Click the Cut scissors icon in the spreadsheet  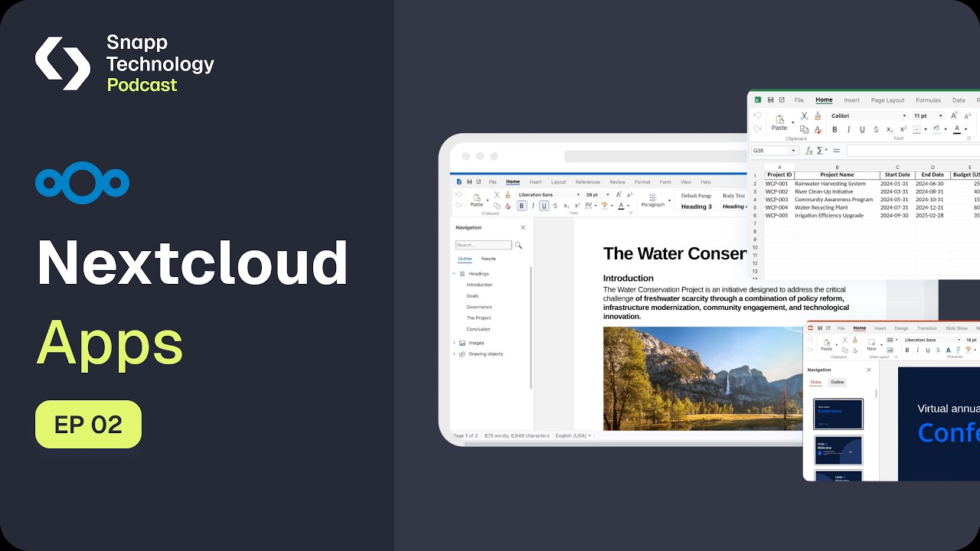click(x=804, y=116)
